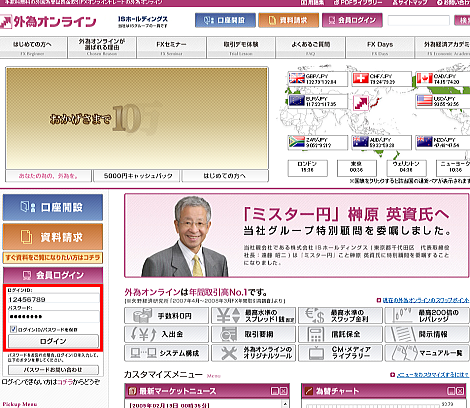Open 取引デモ体験 navigation item
The image size is (470, 408).
click(241, 48)
